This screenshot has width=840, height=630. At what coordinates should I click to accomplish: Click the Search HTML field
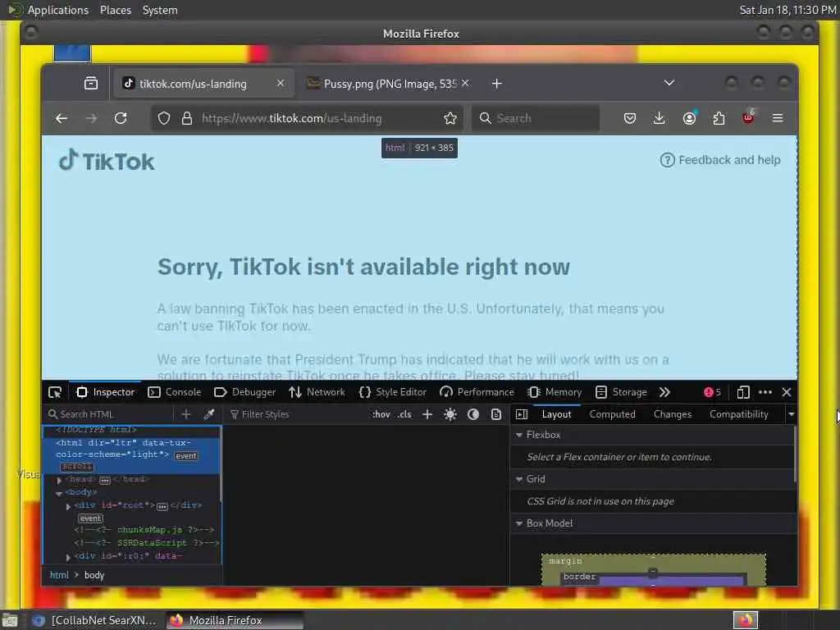[x=107, y=414]
